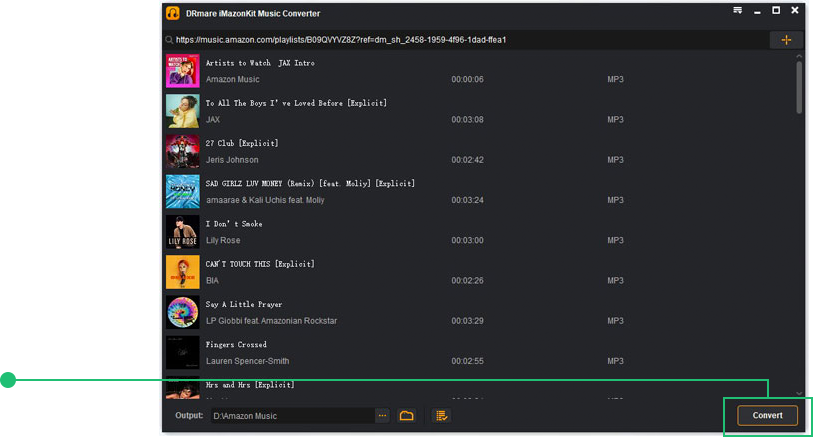Select the 27 Club album thumbnail

[x=183, y=151]
